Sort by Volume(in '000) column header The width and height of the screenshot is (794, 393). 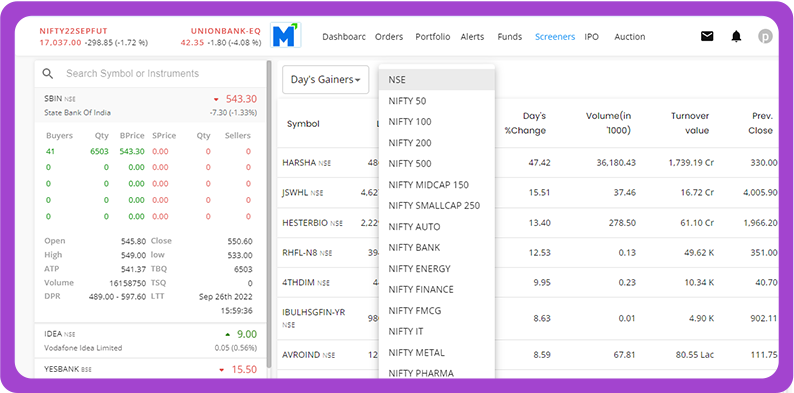[x=609, y=123]
